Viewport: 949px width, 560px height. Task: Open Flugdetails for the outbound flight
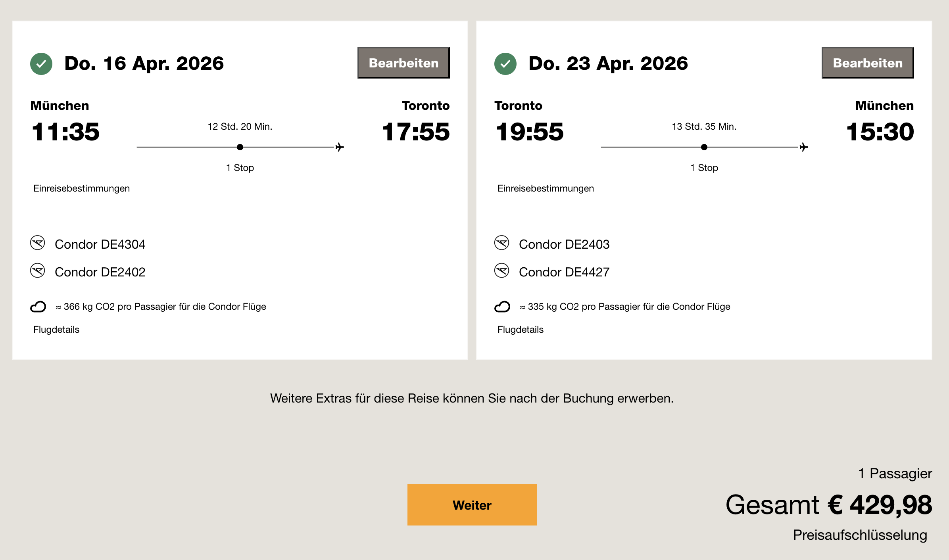(56, 330)
